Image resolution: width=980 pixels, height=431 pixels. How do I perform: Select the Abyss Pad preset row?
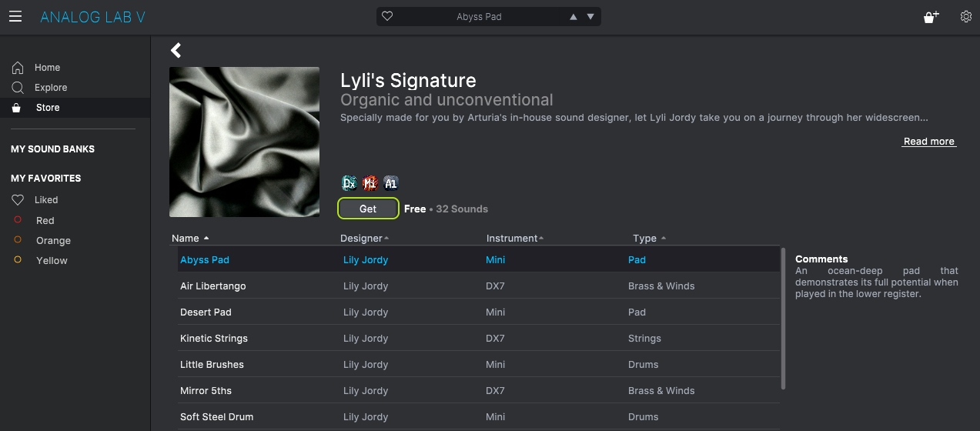point(478,259)
